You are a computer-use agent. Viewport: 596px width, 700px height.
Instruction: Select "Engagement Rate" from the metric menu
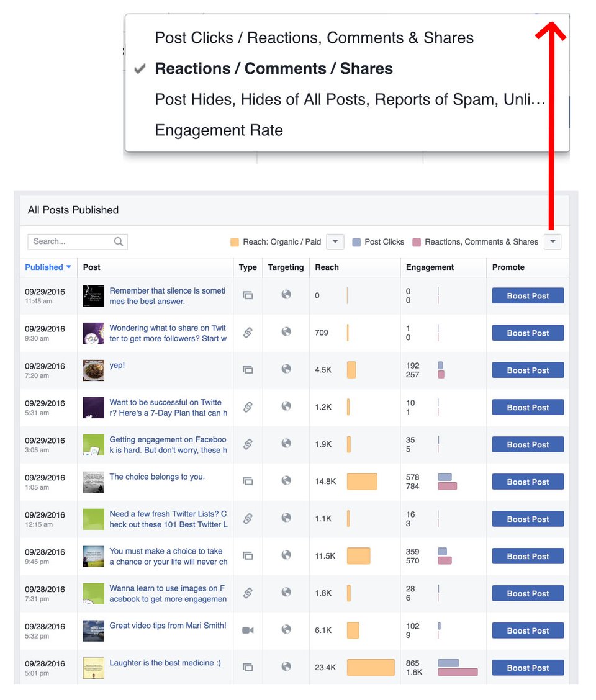click(219, 130)
